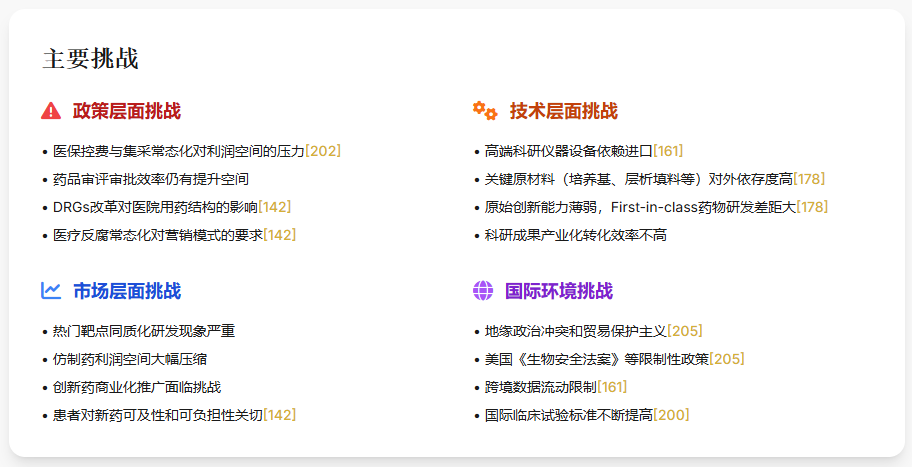This screenshot has width=912, height=467.
Task: Click the 政策层面挑战 heading
Action: pyautogui.click(x=127, y=110)
